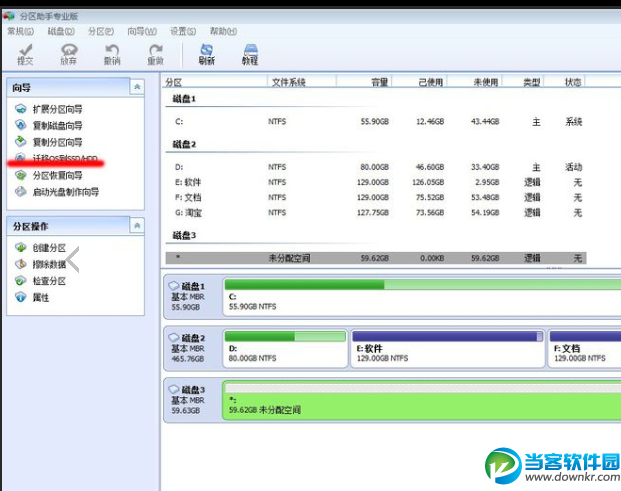The height and width of the screenshot is (491, 621).
Task: Open the 帮助 menu
Action: [223, 31]
